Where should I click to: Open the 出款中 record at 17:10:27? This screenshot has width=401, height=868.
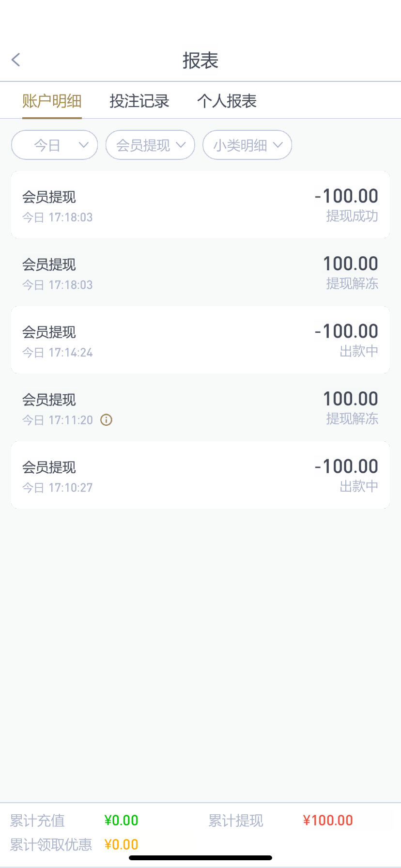(x=200, y=475)
